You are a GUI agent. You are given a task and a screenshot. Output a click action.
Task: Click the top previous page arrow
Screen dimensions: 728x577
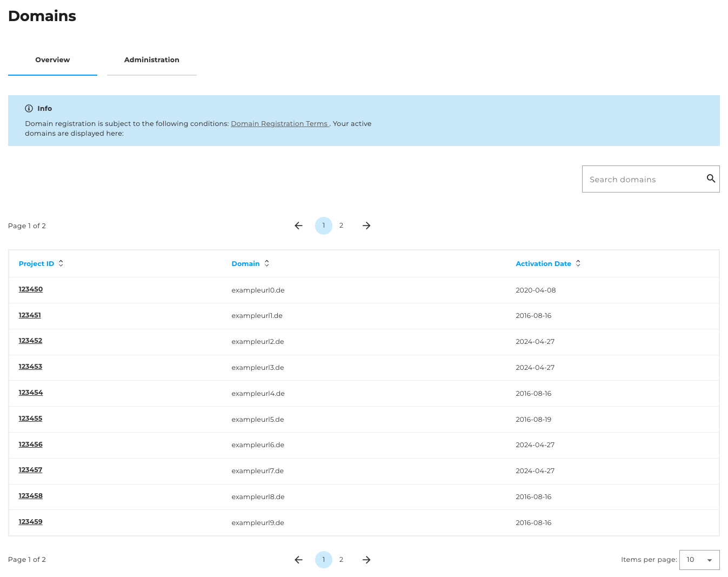tap(298, 226)
